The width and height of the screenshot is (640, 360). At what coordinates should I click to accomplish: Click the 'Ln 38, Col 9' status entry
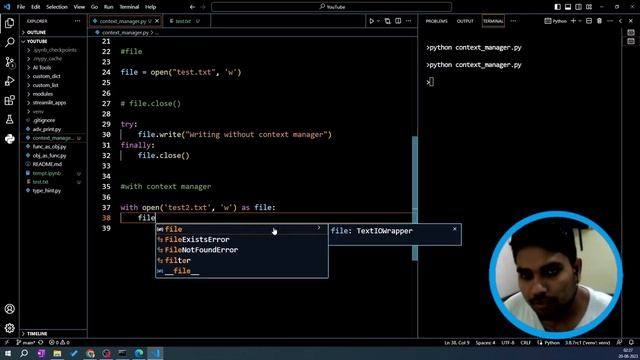coord(457,342)
